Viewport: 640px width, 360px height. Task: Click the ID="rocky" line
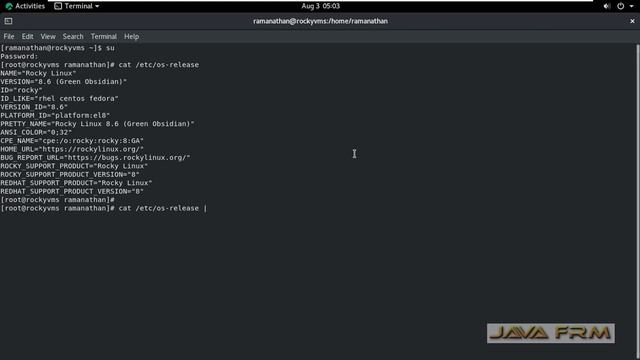[21, 90]
